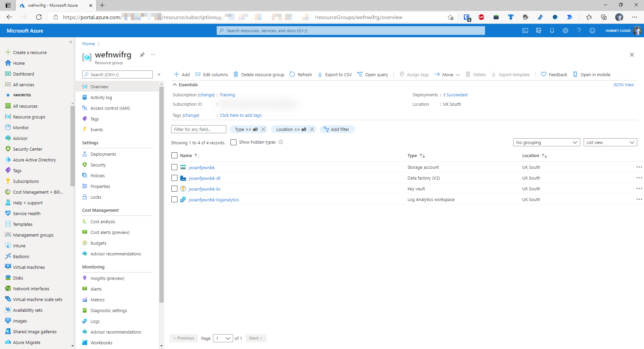Open row options for jwsanfjewnbk storage account
Viewport: 644px width, 349px height.
coord(639,167)
